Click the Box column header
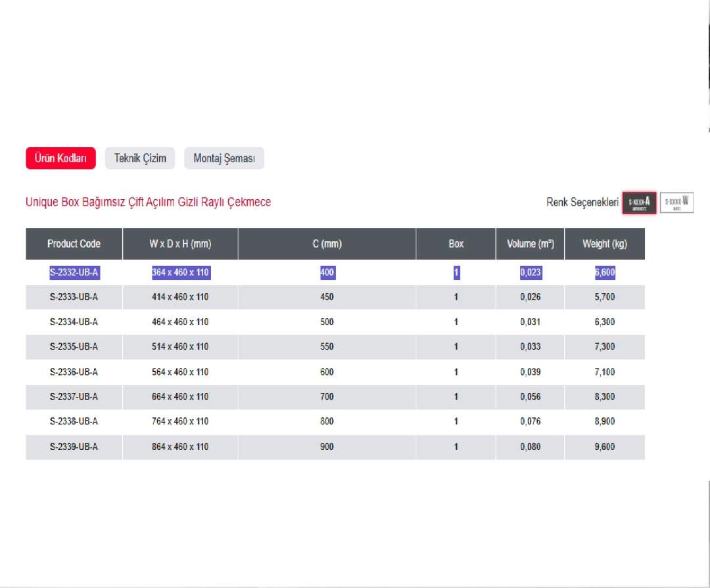Viewport: 710px width, 588px height. click(x=456, y=244)
